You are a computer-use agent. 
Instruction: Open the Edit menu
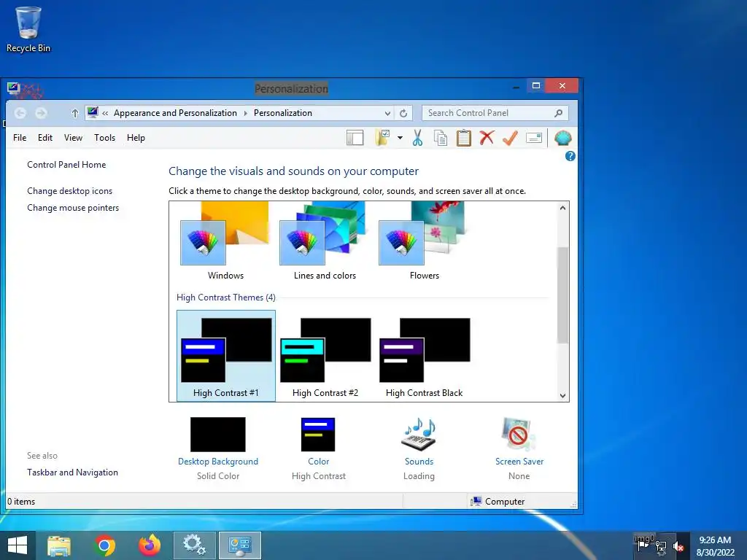tap(45, 138)
